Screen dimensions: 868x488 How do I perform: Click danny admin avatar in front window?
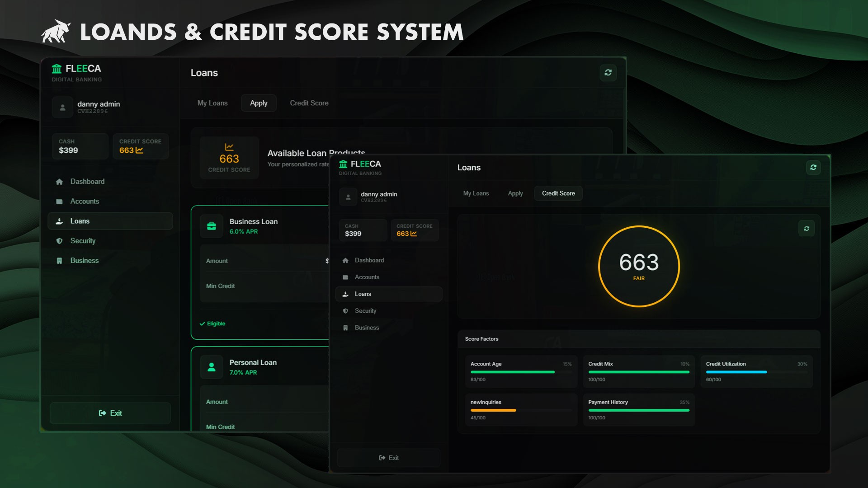(x=348, y=197)
